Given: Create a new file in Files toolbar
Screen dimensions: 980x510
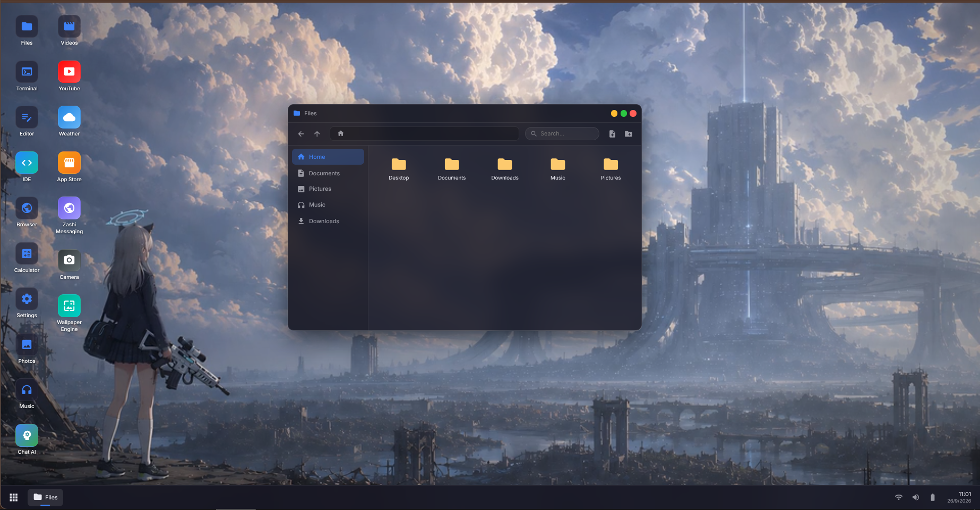Looking at the screenshot, I should [612, 134].
